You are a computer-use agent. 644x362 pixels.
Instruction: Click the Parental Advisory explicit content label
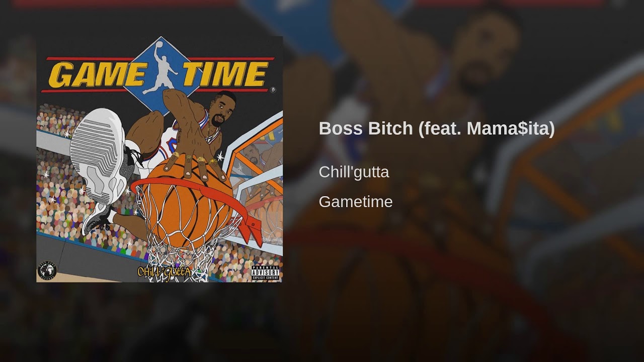pos(265,272)
